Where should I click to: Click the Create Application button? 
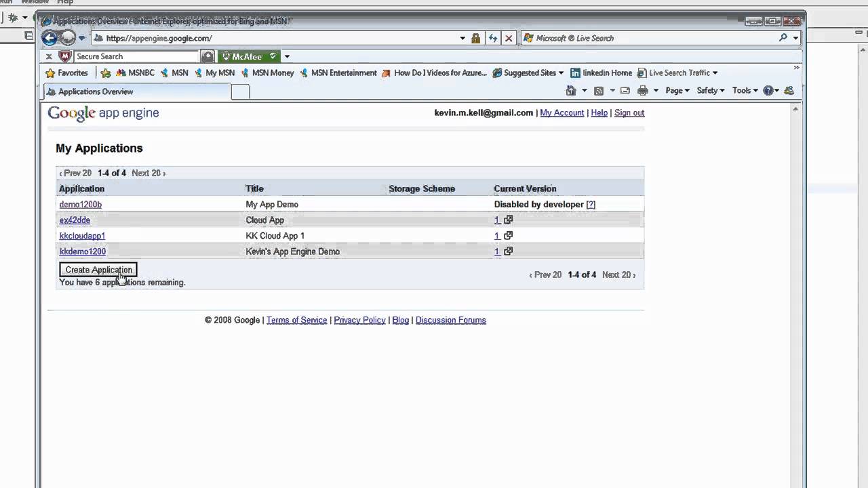[x=98, y=270]
